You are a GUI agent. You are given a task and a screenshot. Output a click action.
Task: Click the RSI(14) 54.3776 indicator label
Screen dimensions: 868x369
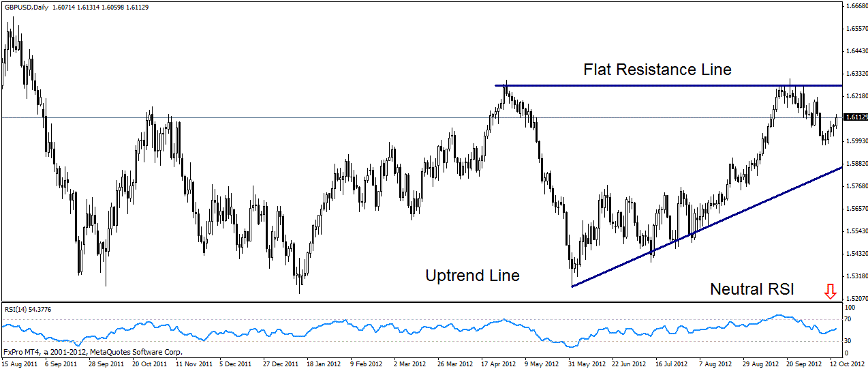tap(28, 309)
